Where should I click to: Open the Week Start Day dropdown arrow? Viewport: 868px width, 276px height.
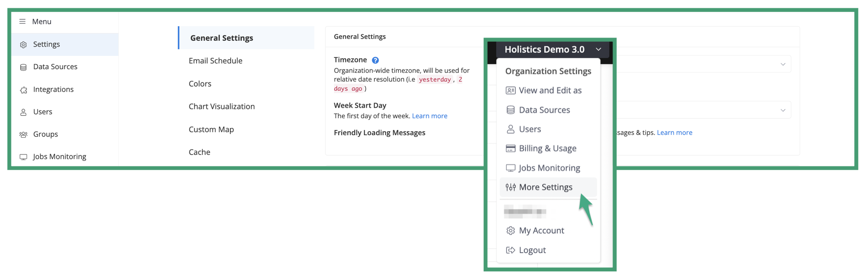point(783,110)
